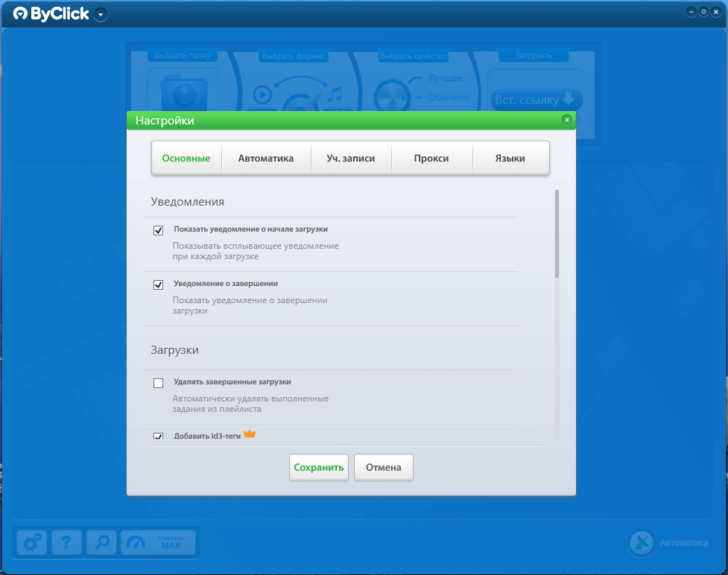Viewport: 728px width, 575px height.
Task: Click the video play format icon
Action: point(263,95)
